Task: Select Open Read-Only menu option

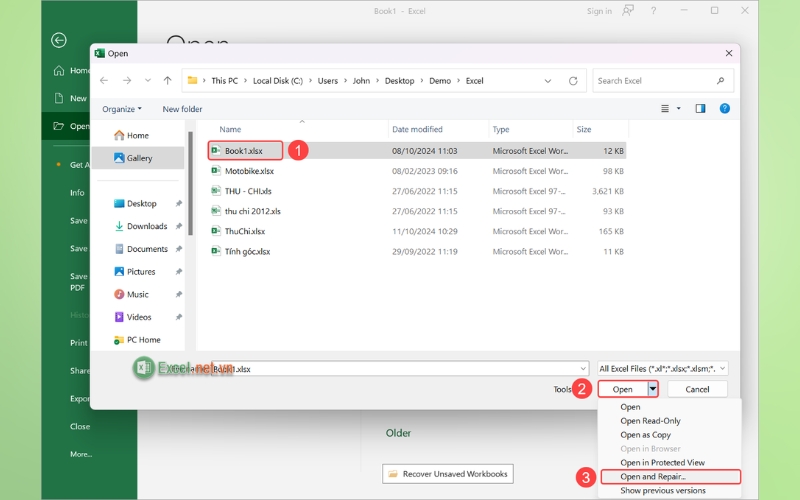Action: point(650,421)
